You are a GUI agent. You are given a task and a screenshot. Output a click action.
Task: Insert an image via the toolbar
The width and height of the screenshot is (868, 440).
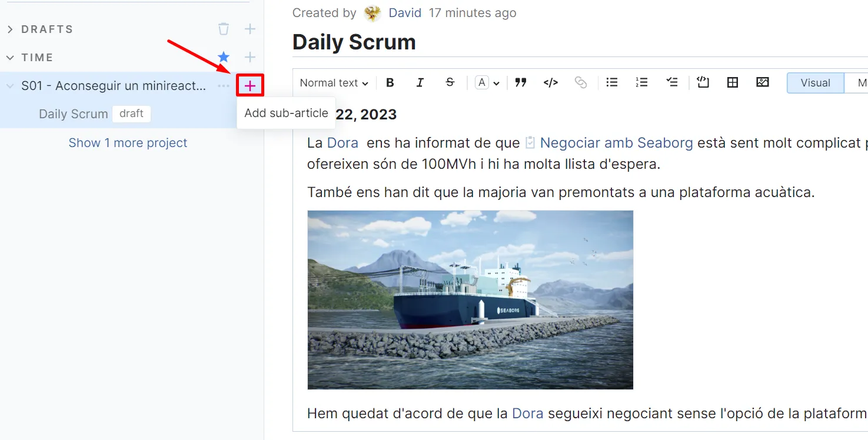(x=763, y=83)
